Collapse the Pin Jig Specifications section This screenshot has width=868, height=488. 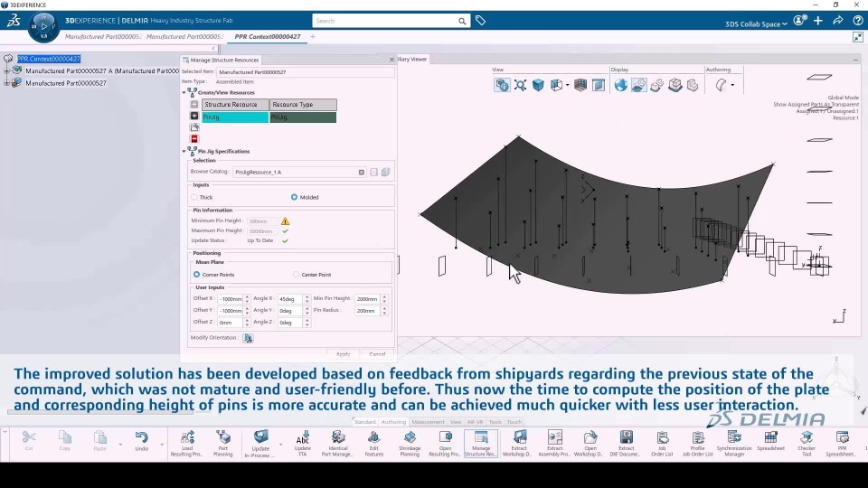point(184,151)
